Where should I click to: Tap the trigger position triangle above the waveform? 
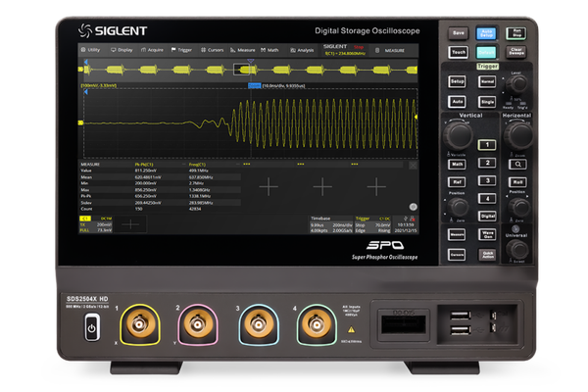click(x=251, y=61)
